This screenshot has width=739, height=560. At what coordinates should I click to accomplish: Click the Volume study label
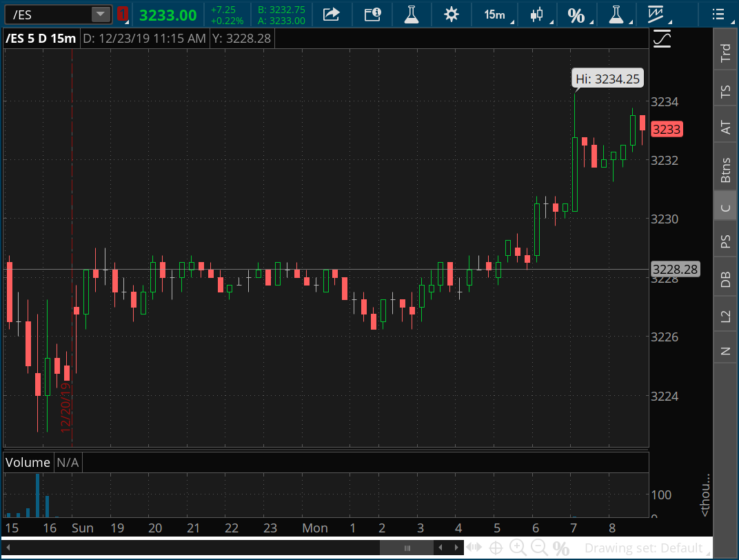click(x=28, y=462)
